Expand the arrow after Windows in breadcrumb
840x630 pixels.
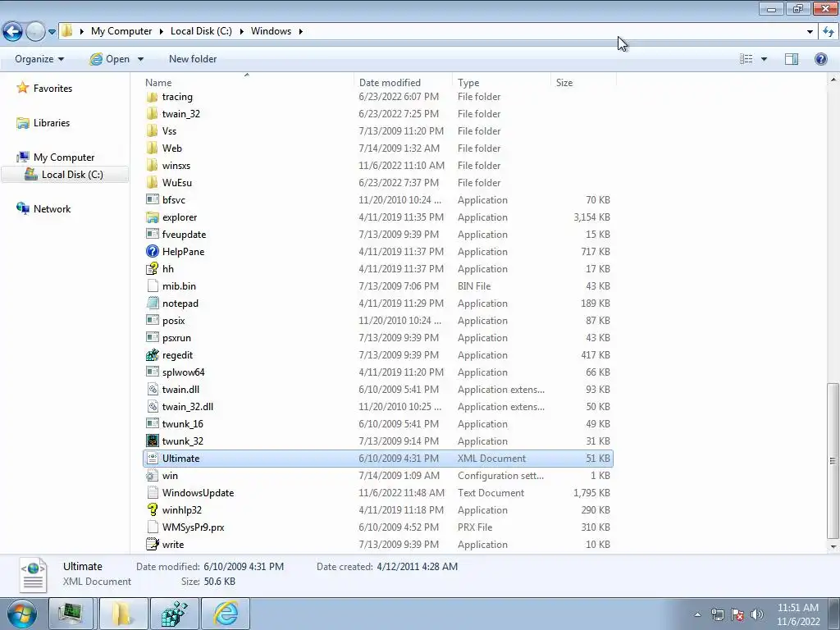coord(300,32)
